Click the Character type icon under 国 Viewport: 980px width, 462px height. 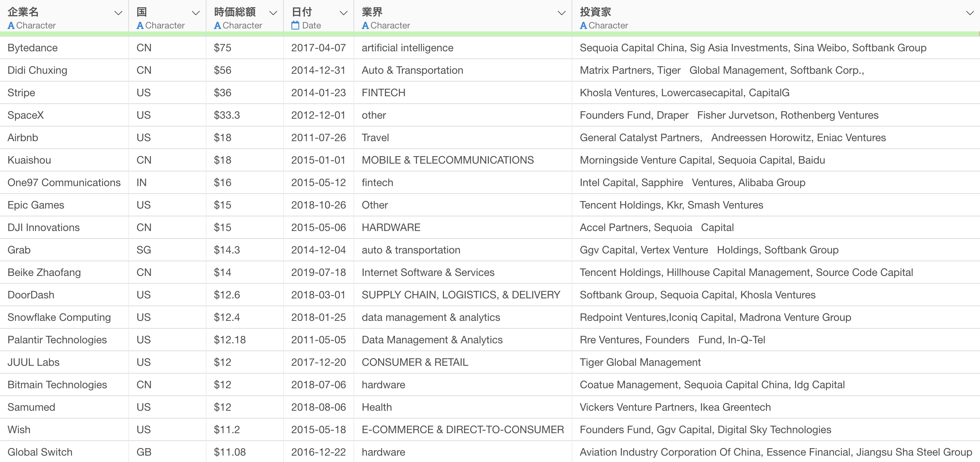(140, 25)
